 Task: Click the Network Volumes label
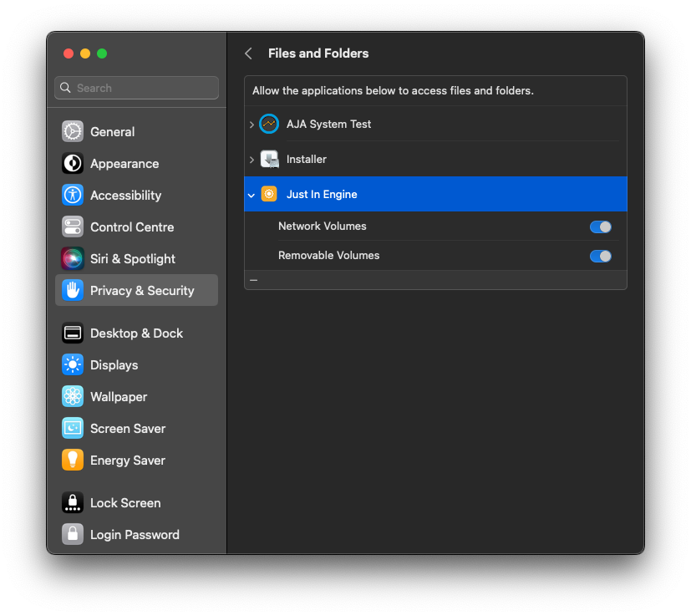323,226
